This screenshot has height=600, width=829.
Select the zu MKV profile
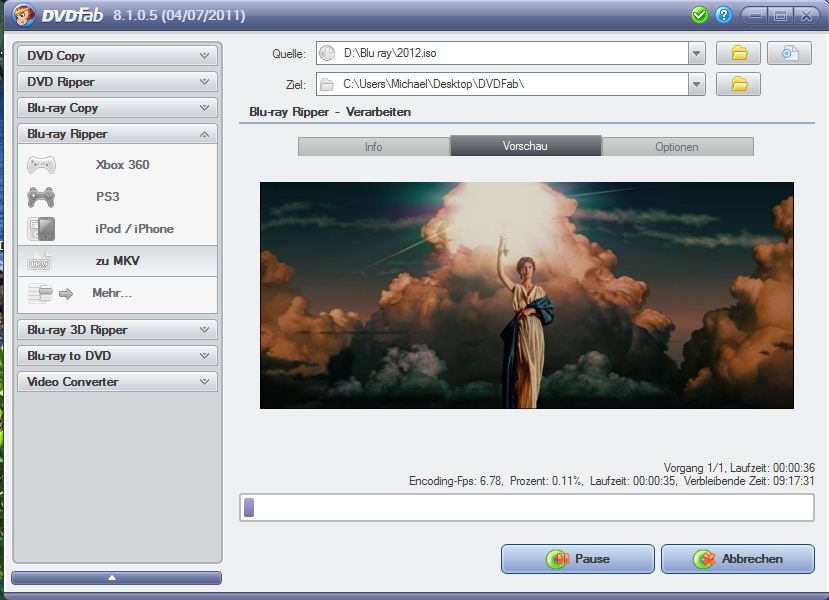pos(117,261)
